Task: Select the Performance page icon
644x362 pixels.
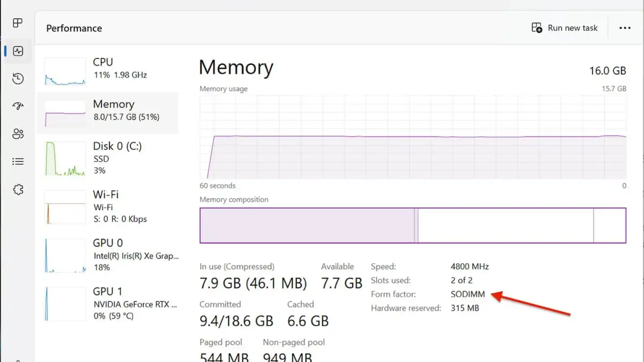Action: pyautogui.click(x=18, y=51)
